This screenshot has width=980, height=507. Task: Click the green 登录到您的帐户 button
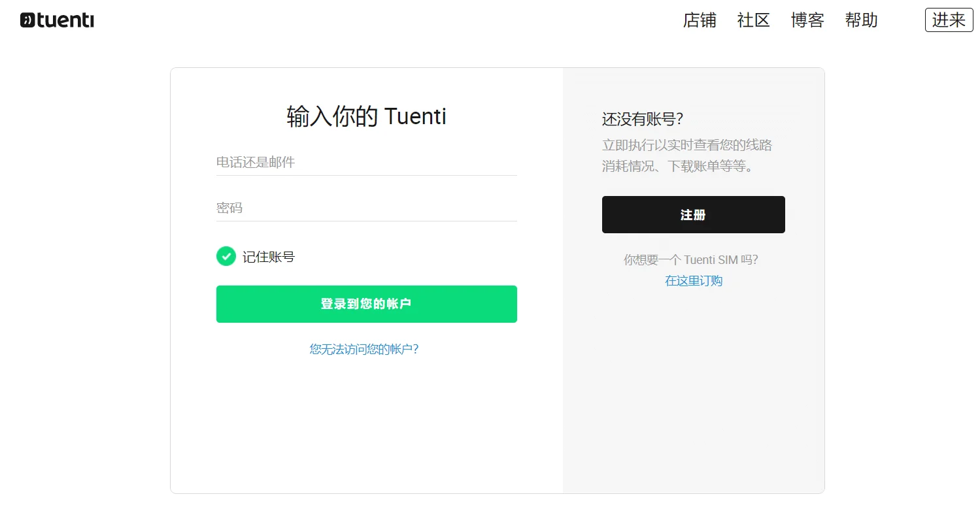click(x=366, y=304)
